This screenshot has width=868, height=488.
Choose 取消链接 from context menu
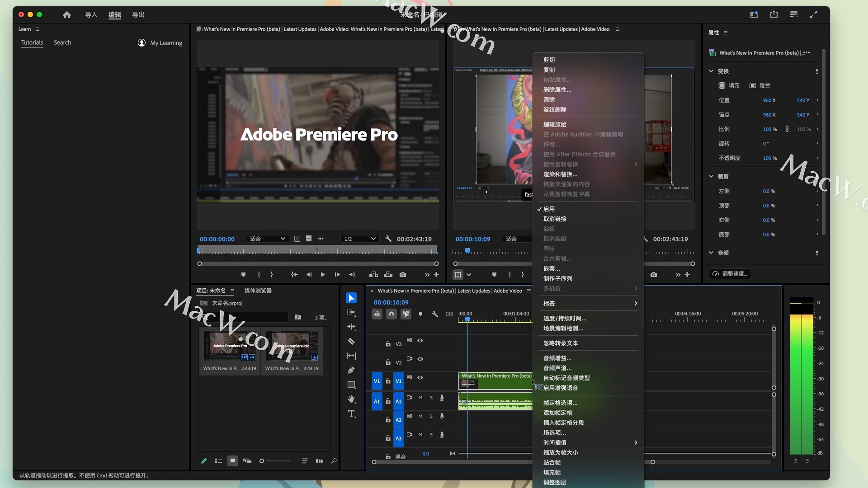(588, 219)
